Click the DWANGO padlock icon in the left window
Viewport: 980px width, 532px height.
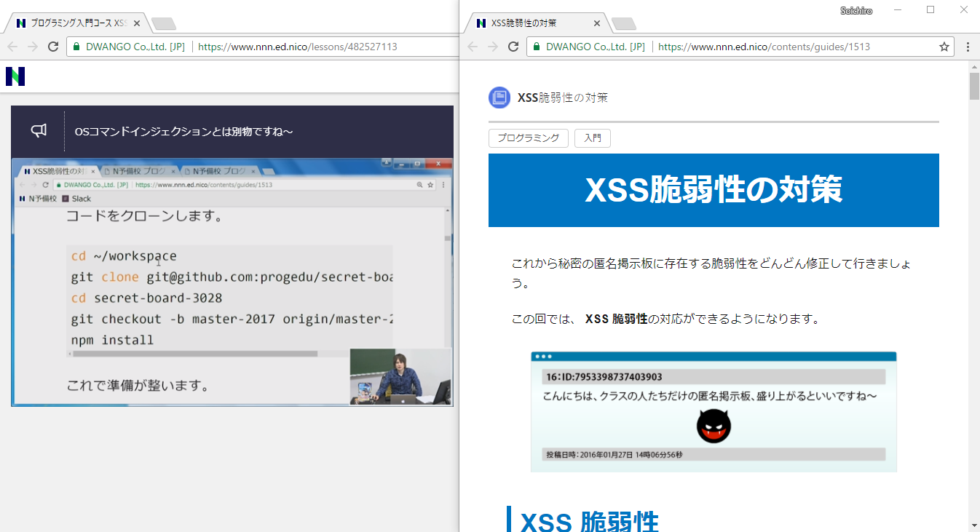pos(77,46)
